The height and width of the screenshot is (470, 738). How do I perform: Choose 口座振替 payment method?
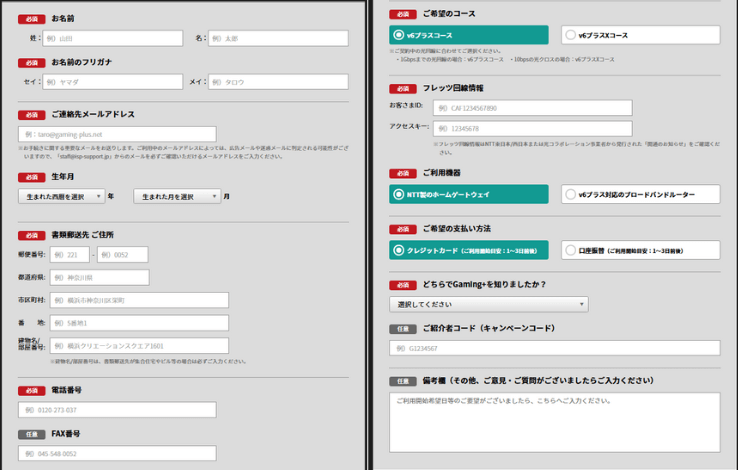640,249
